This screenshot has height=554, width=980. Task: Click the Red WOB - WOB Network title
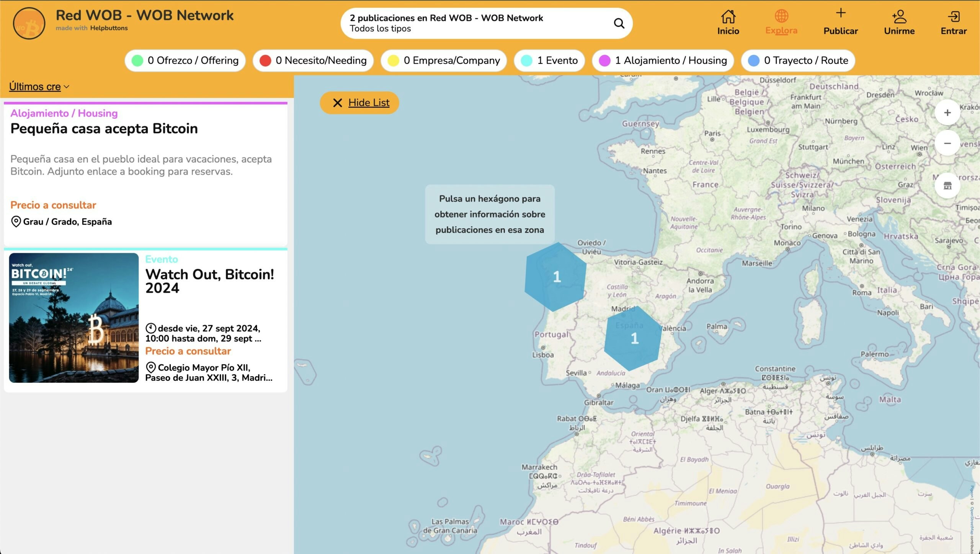pyautogui.click(x=145, y=15)
